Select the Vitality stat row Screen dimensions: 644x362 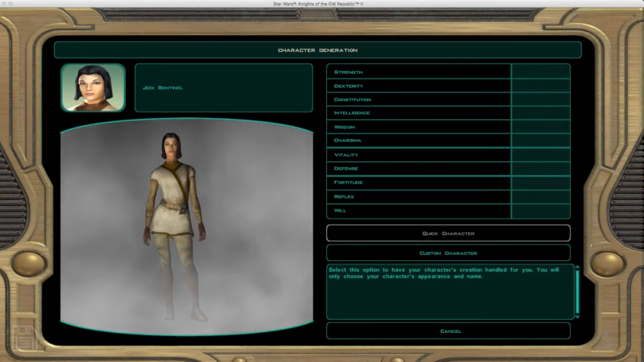click(x=448, y=155)
